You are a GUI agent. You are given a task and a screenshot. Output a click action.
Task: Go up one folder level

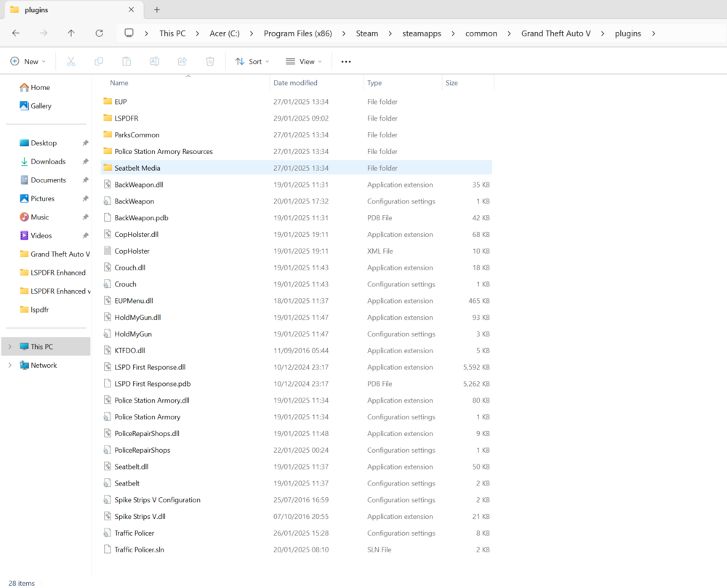pyautogui.click(x=71, y=33)
